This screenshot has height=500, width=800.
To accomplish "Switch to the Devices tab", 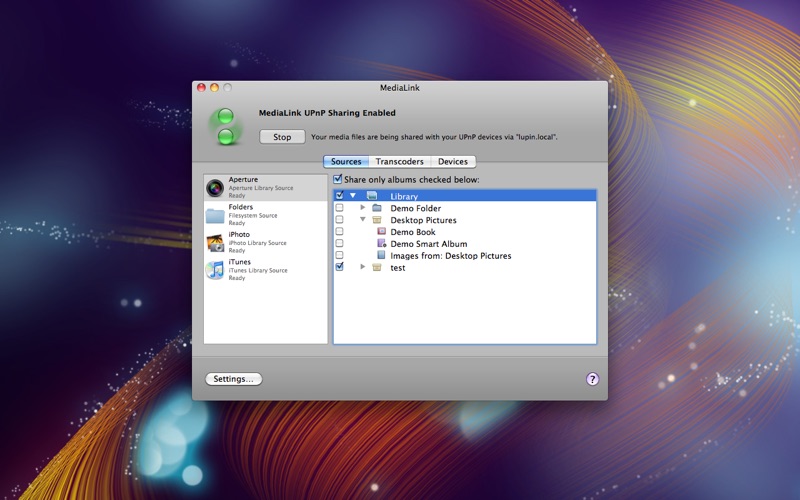I will pos(452,161).
